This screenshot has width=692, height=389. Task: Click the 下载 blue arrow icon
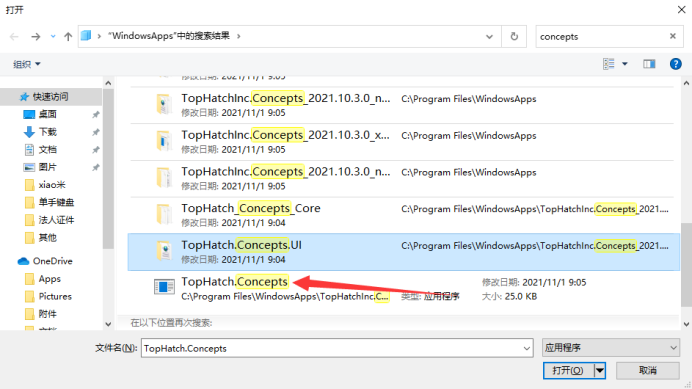(x=29, y=132)
